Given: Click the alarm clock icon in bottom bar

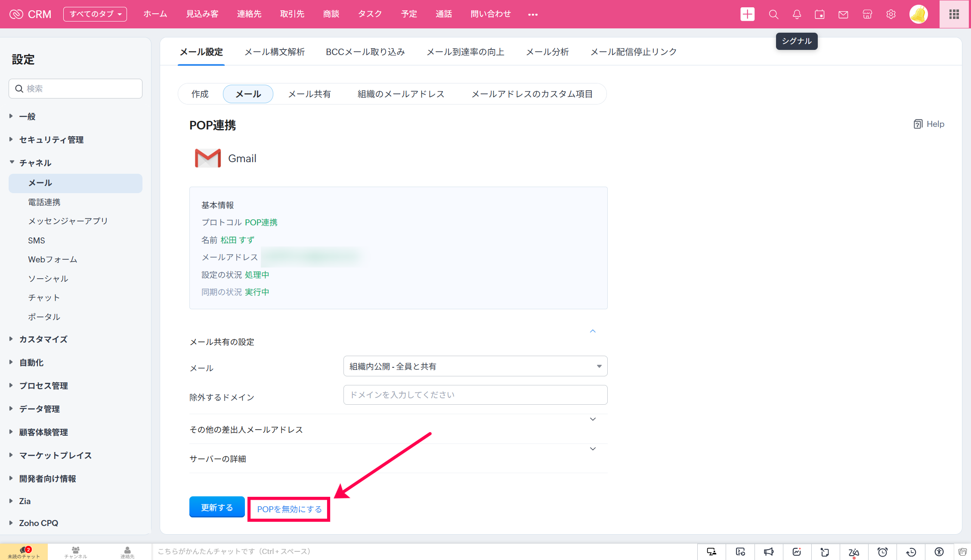Looking at the screenshot, I should point(882,552).
